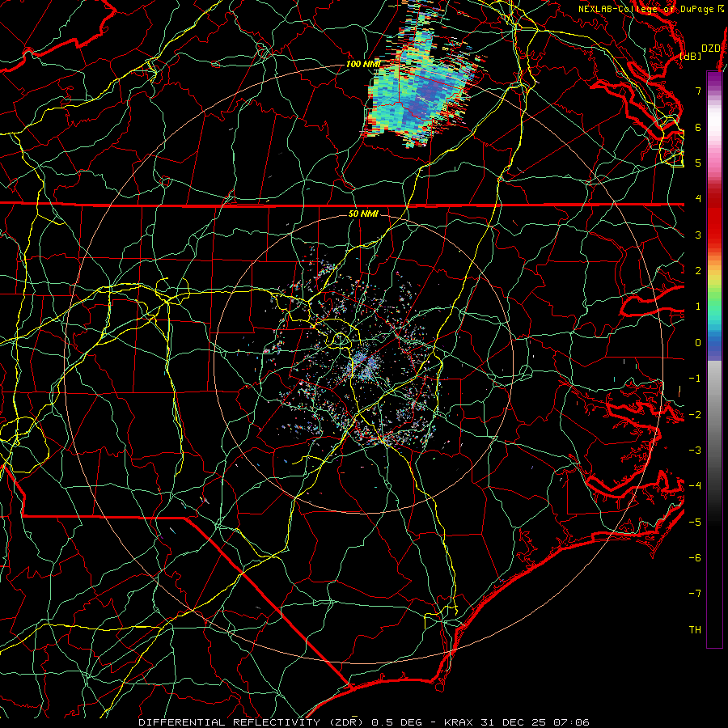
Task: Click the dense clutter at radar center
Action: [x=365, y=365]
